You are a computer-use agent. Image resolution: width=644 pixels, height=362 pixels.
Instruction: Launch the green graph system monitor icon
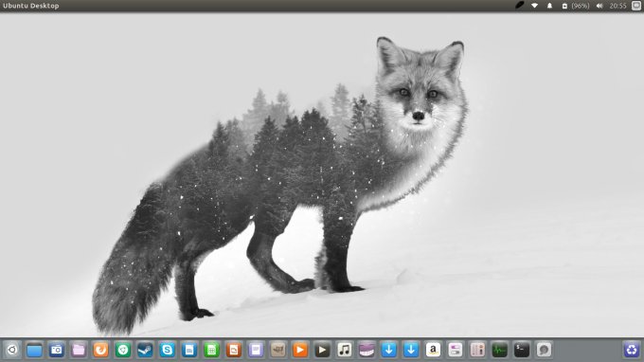[499, 350]
